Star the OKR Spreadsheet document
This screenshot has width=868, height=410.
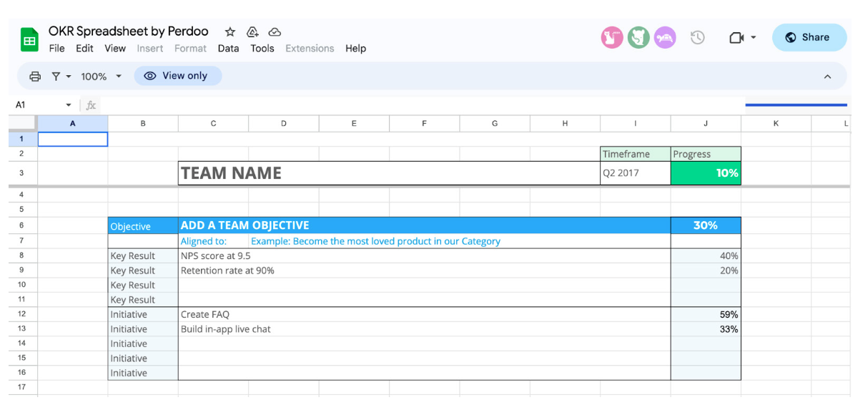230,31
